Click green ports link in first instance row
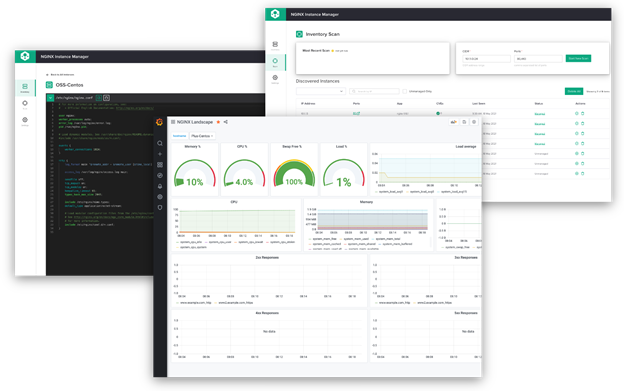Viewport: 624px width, 391px height. point(356,114)
